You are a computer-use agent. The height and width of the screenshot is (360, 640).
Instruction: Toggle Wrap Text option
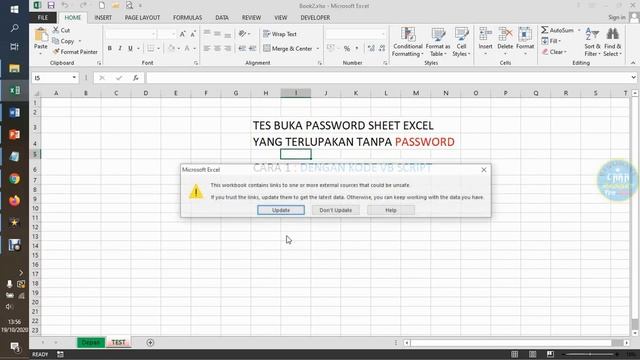[x=280, y=34]
